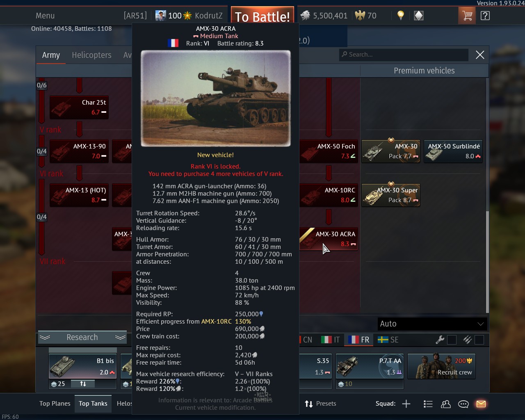
Task: Open the contacts people icon
Action: (446, 404)
